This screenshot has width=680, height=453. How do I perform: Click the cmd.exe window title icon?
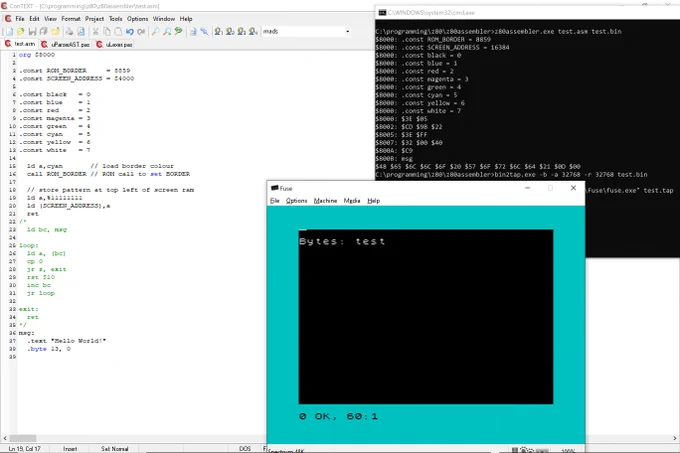(382, 13)
